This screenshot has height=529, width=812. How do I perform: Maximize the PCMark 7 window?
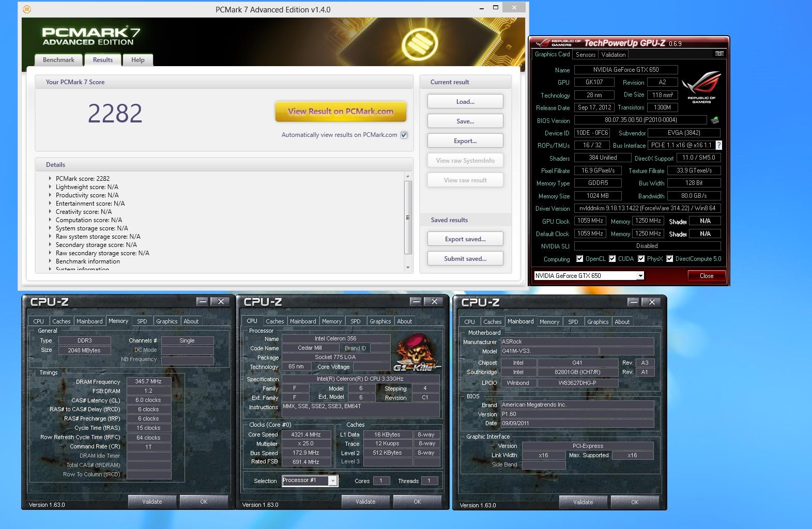(x=495, y=7)
